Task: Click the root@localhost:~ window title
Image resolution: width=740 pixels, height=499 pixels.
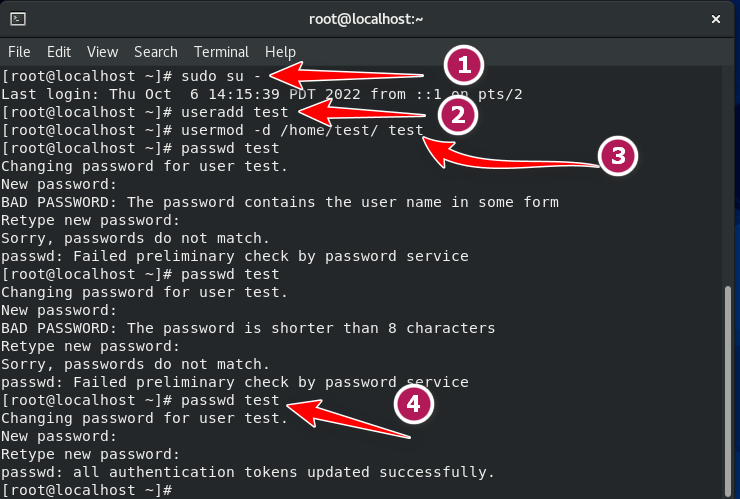Action: coord(366,19)
